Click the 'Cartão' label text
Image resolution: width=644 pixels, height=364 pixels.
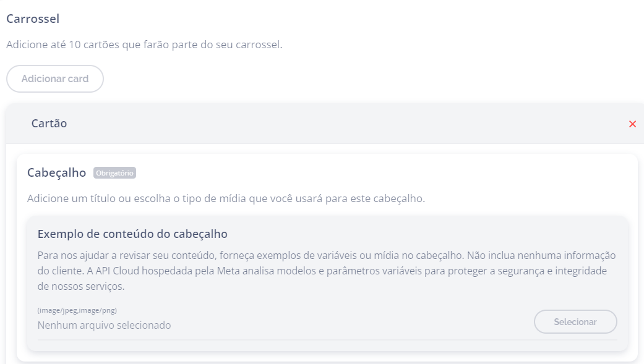[49, 124]
